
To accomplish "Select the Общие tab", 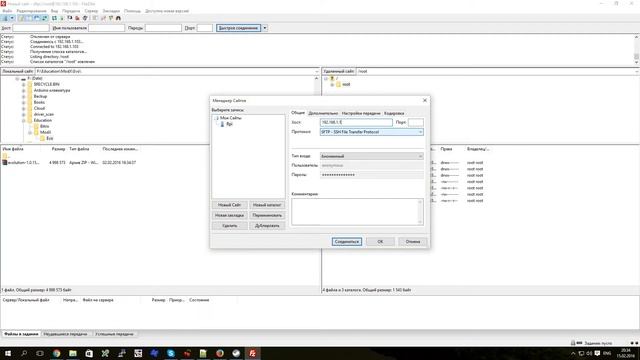I will pos(298,113).
